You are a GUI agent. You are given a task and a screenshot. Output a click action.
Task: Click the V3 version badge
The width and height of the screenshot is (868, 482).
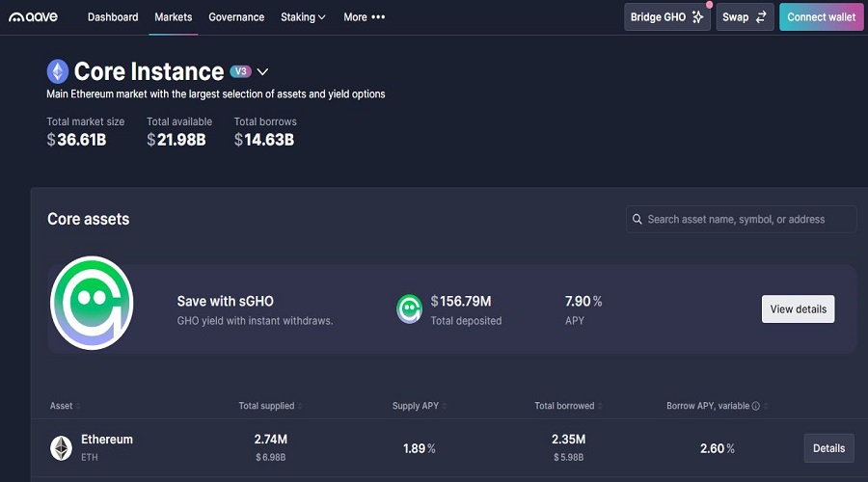(241, 71)
